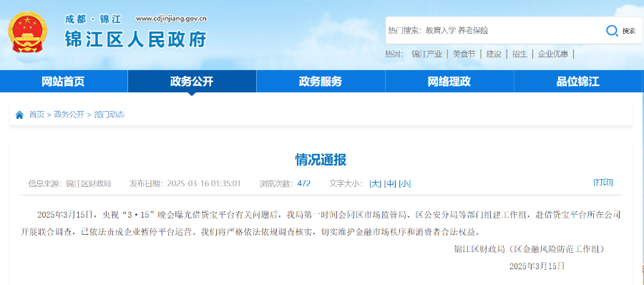Set text size to small [小]
Image resolution: width=644 pixels, height=285 pixels.
coord(404,183)
